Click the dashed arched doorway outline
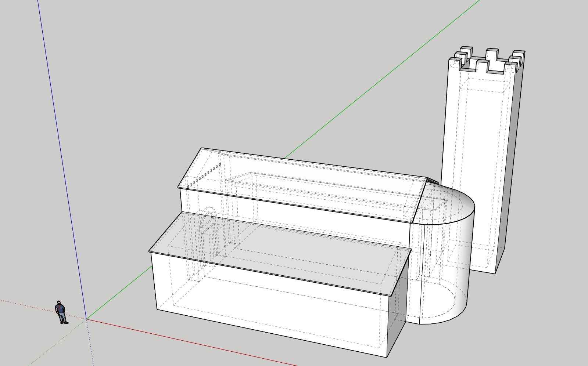The width and height of the screenshot is (588, 366). pos(209,235)
